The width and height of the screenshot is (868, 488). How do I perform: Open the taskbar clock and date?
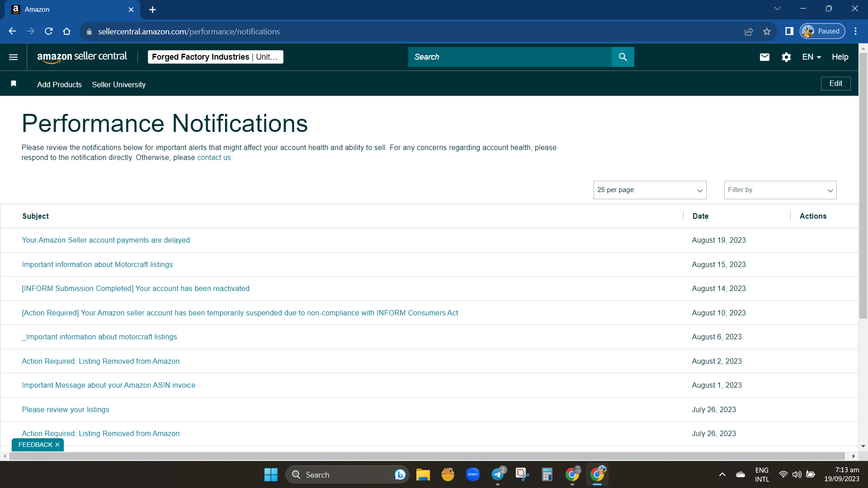841,474
